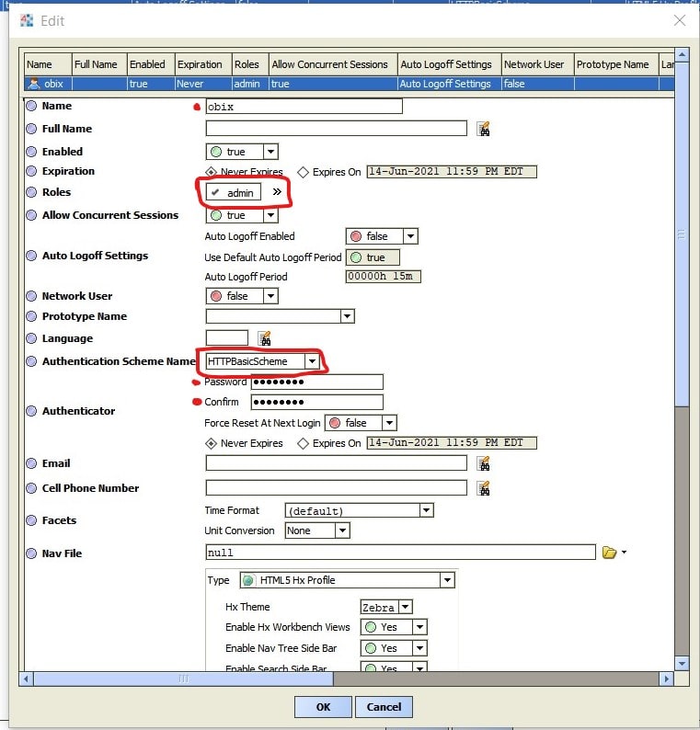Click the vertical scrollbar down arrow
Viewport: 700px width, 730px height.
[682, 664]
